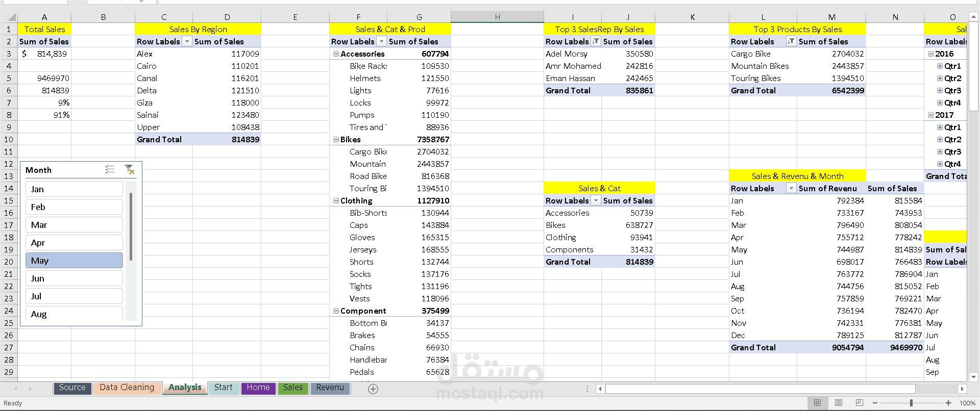Click the zoom slider handle
The image size is (980, 411).
pos(911,403)
